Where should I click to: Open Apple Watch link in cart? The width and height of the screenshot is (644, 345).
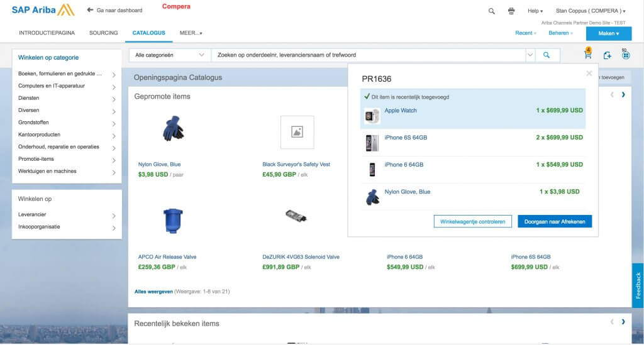coord(401,111)
